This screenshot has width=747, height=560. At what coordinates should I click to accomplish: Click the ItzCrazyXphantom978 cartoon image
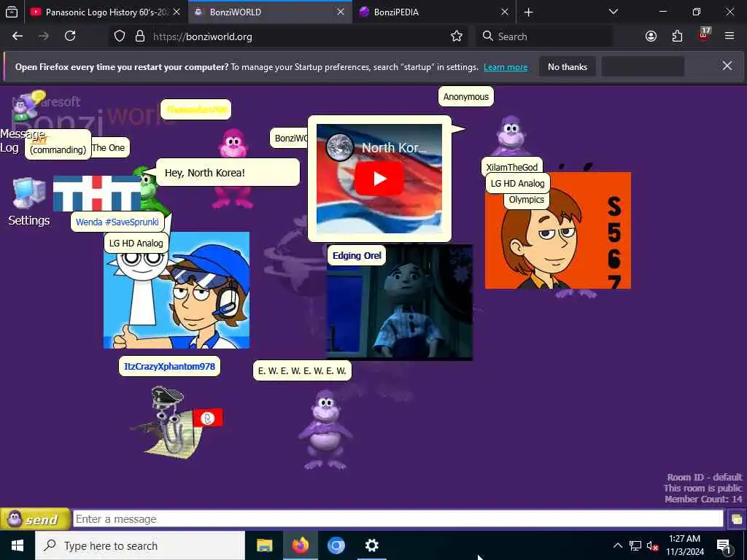[x=177, y=290]
